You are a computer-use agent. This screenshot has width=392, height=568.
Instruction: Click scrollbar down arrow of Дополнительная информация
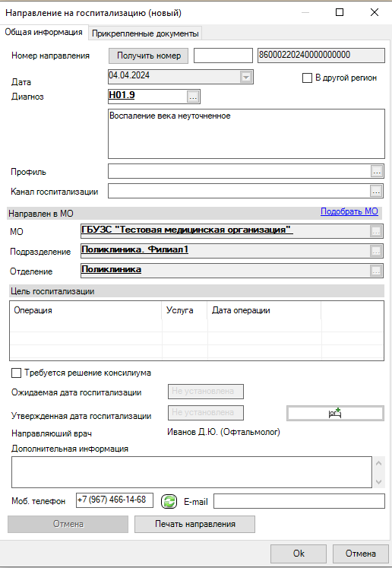(378, 482)
